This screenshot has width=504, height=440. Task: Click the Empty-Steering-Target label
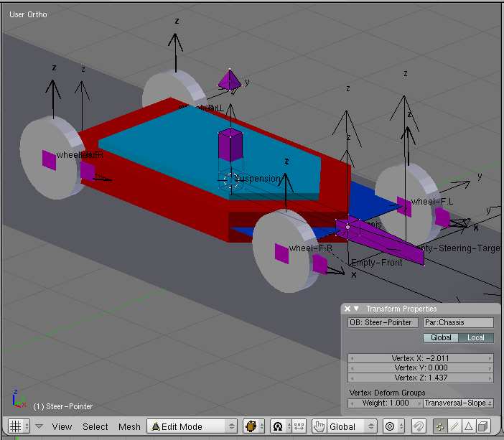pyautogui.click(x=459, y=248)
